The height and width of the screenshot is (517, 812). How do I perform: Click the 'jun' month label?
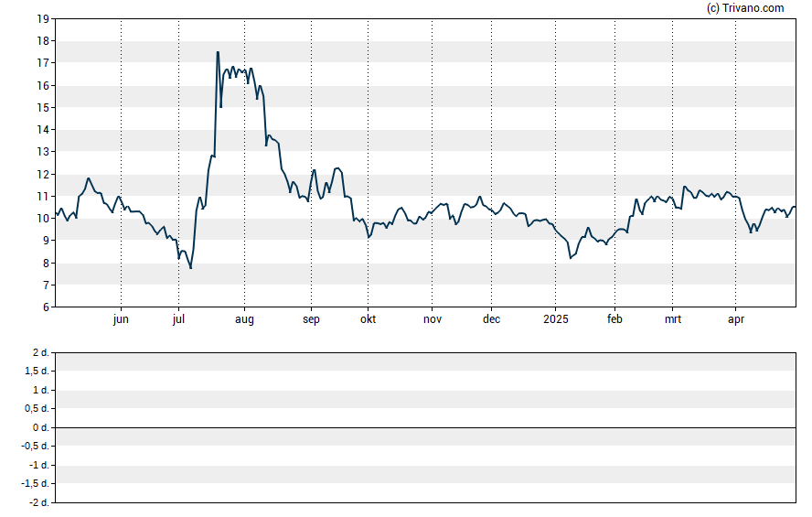(121, 319)
